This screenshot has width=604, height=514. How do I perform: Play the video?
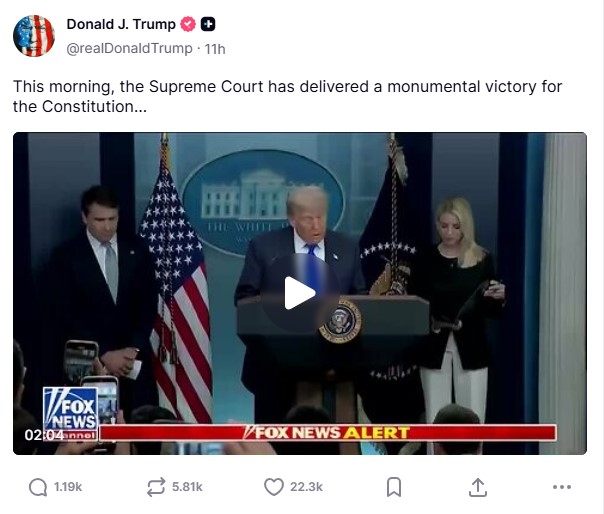(x=300, y=293)
